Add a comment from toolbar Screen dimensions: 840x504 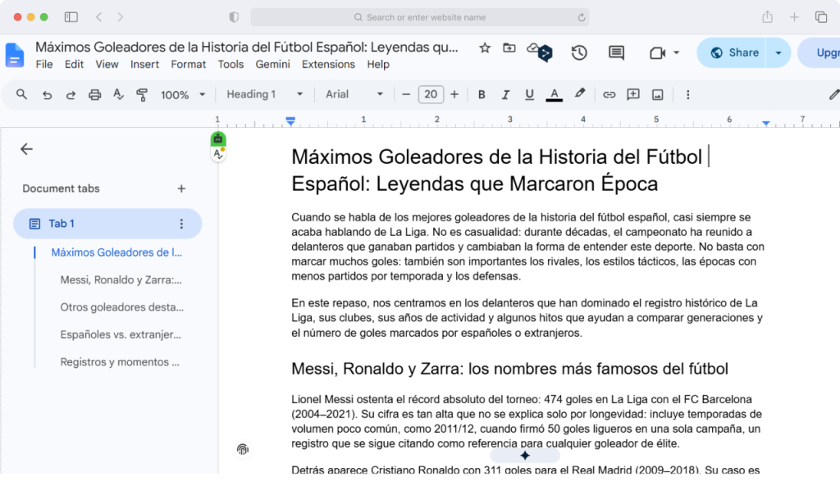(x=633, y=95)
